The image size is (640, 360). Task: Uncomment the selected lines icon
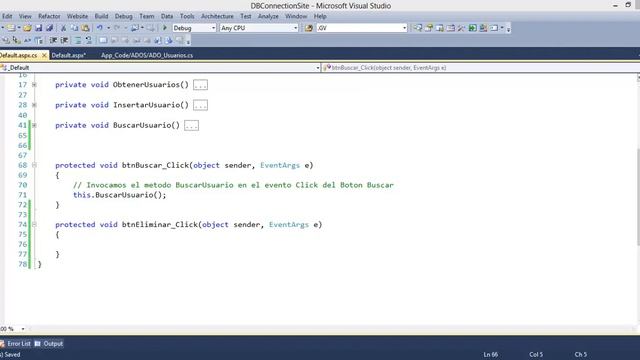point(89,40)
